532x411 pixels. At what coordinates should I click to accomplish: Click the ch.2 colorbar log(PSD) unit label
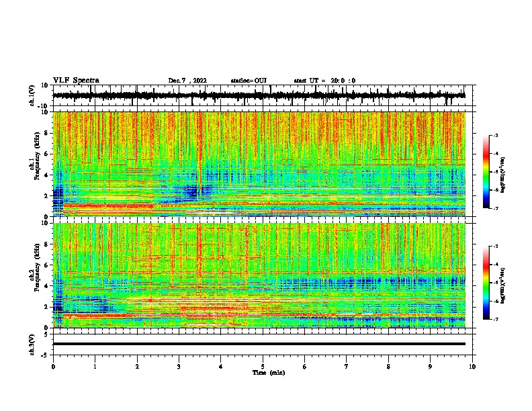point(503,285)
